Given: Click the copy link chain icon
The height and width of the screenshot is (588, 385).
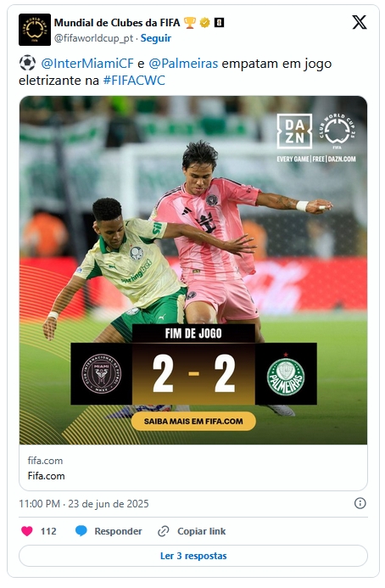Looking at the screenshot, I should (164, 531).
